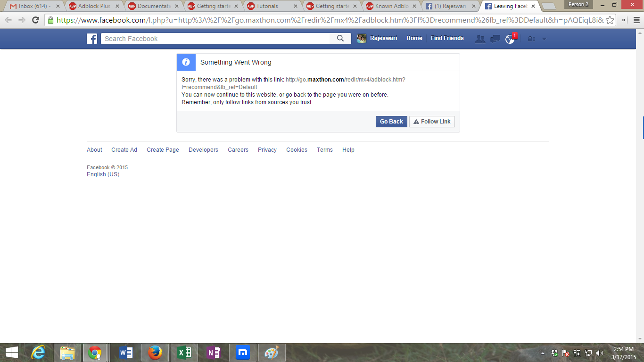The image size is (644, 362).
Task: Switch to the Inbox (614) Gmail tab
Action: (x=34, y=6)
